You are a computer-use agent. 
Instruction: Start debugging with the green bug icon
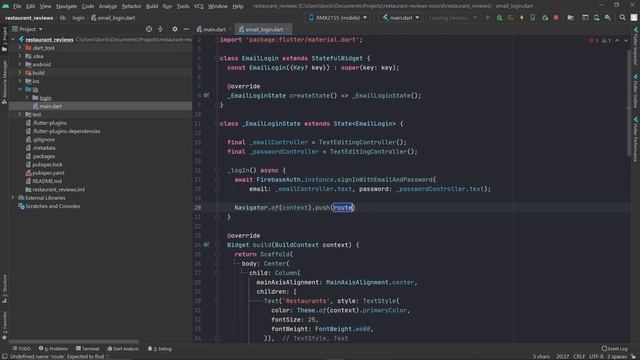499,18
